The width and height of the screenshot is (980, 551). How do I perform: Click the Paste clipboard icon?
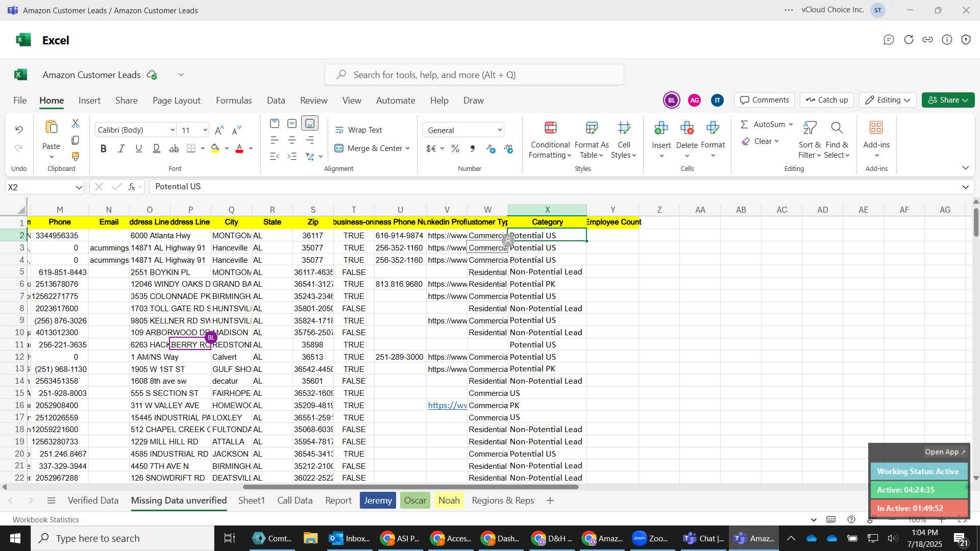point(51,128)
